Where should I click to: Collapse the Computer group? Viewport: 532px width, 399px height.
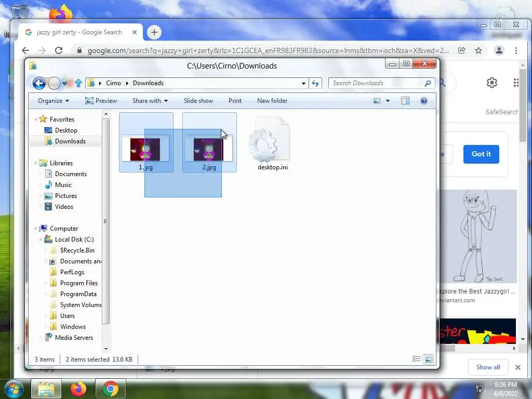point(36,229)
